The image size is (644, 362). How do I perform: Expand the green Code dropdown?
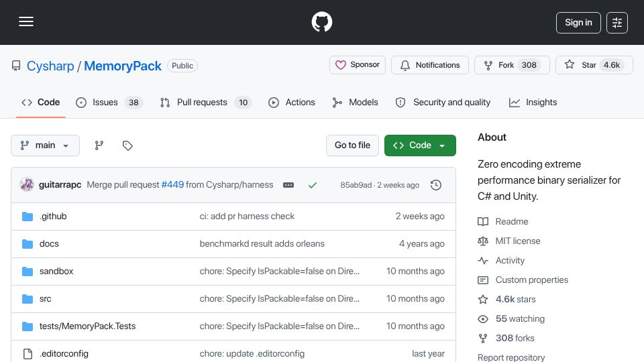pos(420,145)
